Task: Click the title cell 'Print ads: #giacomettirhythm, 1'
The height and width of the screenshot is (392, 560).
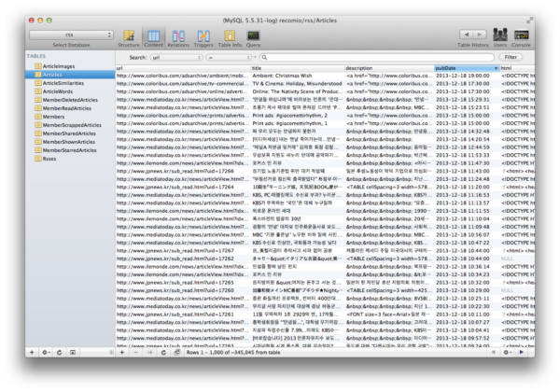Action: point(289,123)
